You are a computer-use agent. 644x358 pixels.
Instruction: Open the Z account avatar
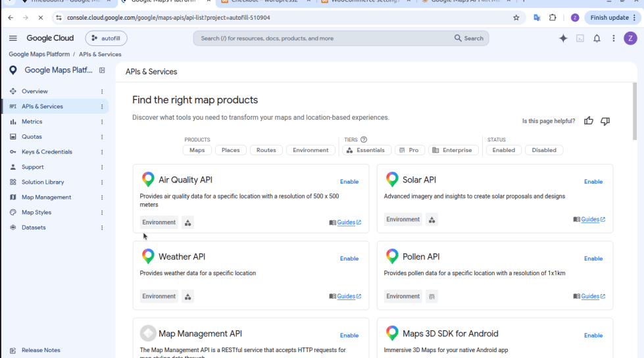pyautogui.click(x=630, y=38)
